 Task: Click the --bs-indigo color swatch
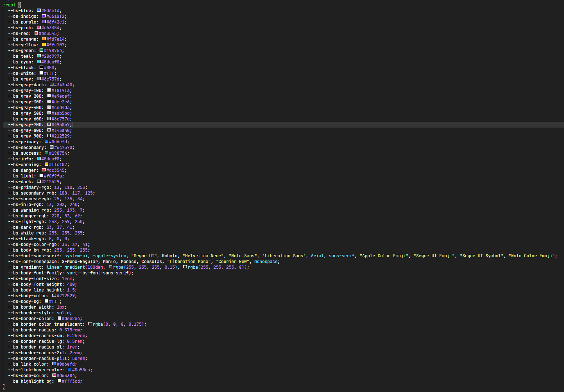(x=44, y=16)
